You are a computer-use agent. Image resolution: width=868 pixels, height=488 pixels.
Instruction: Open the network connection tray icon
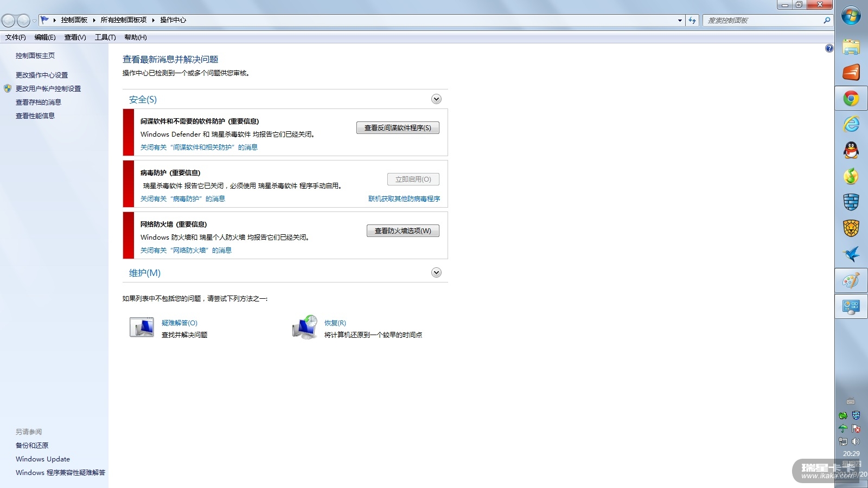[843, 441]
